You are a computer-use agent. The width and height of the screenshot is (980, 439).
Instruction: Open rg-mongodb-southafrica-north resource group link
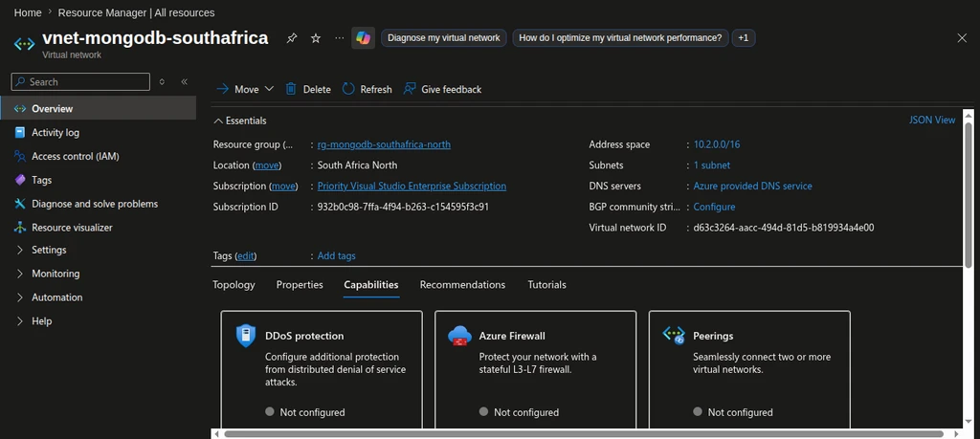coord(384,144)
